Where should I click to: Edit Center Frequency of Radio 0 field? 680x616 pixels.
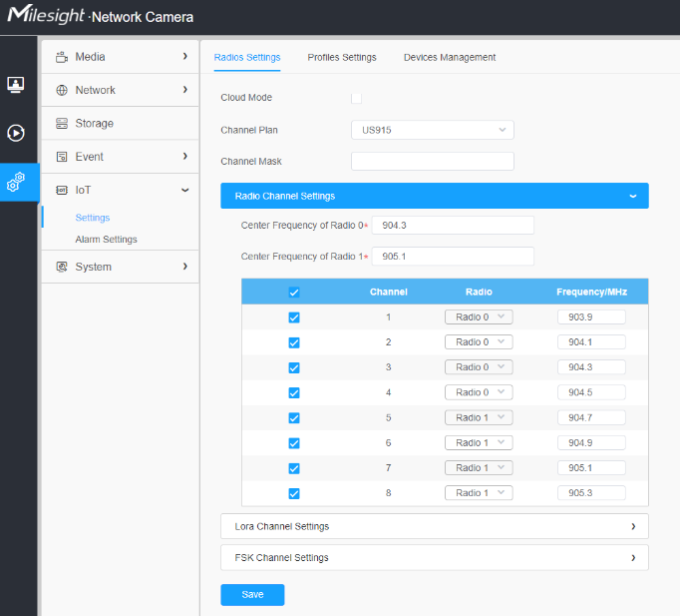tap(453, 226)
